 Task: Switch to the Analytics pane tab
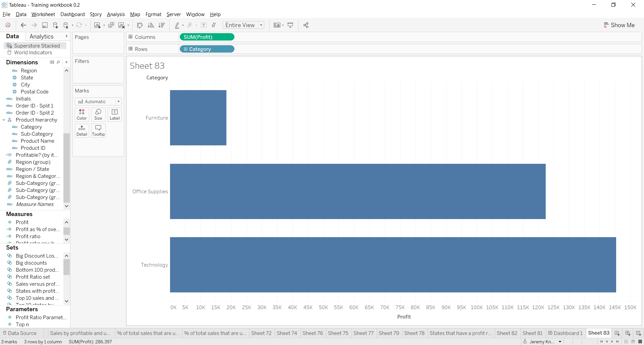(x=42, y=37)
